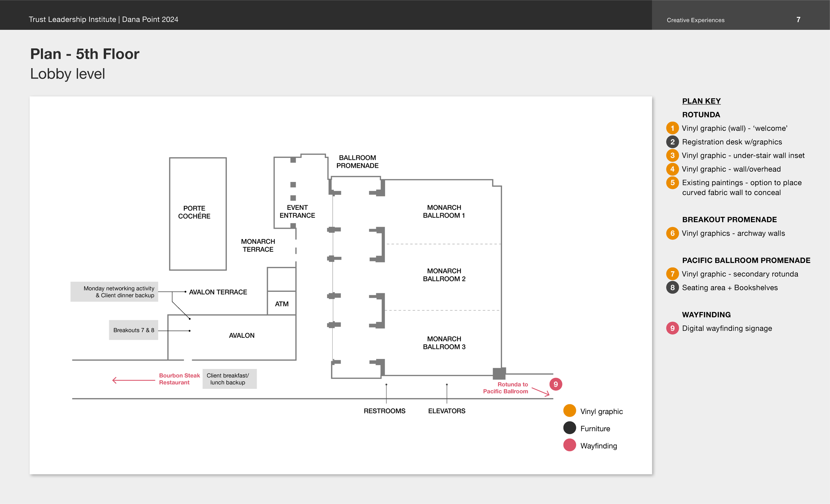Click plan key marker 1 'welcome' vinyl graphic
Image resolution: width=830 pixels, height=504 pixels.
pos(672,128)
